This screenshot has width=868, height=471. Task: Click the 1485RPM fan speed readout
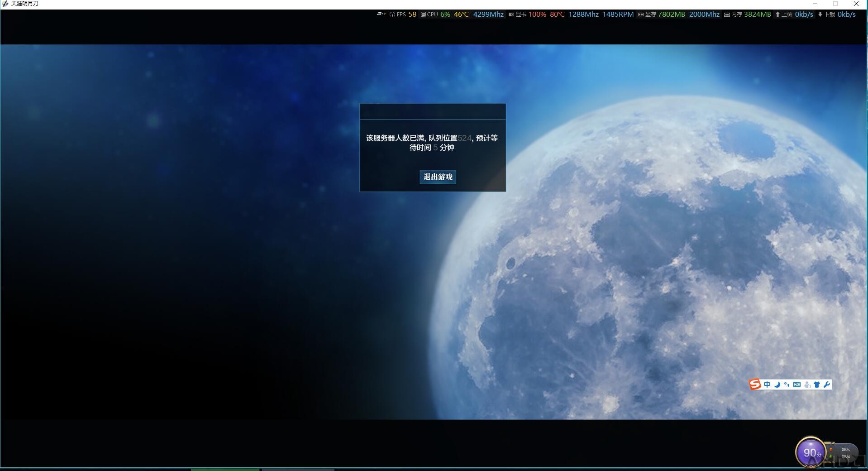618,14
